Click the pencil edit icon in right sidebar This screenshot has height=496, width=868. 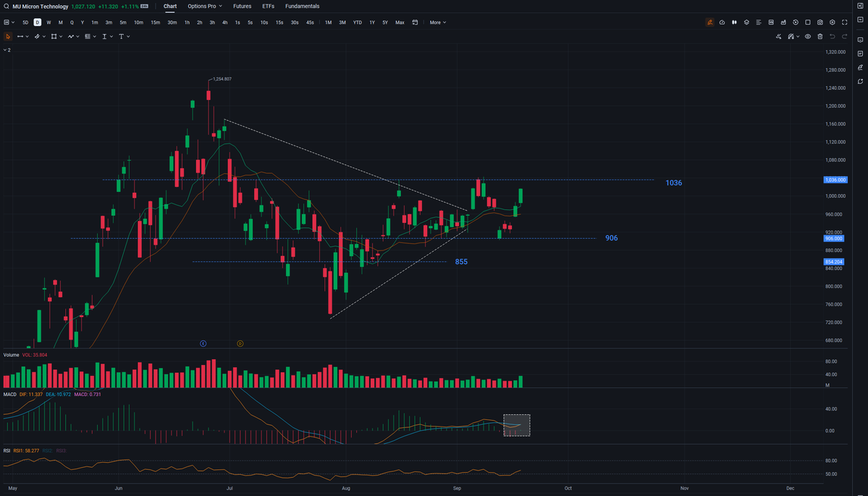[860, 67]
